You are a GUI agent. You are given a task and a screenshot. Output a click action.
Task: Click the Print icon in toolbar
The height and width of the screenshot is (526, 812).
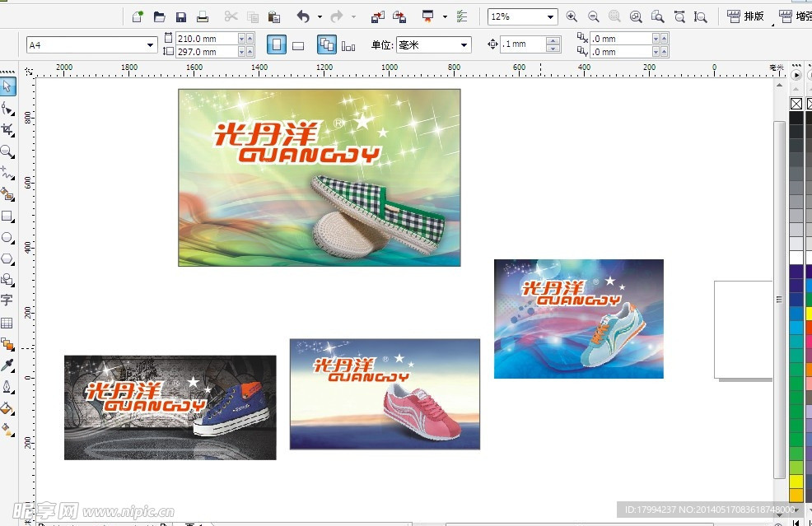[203, 16]
